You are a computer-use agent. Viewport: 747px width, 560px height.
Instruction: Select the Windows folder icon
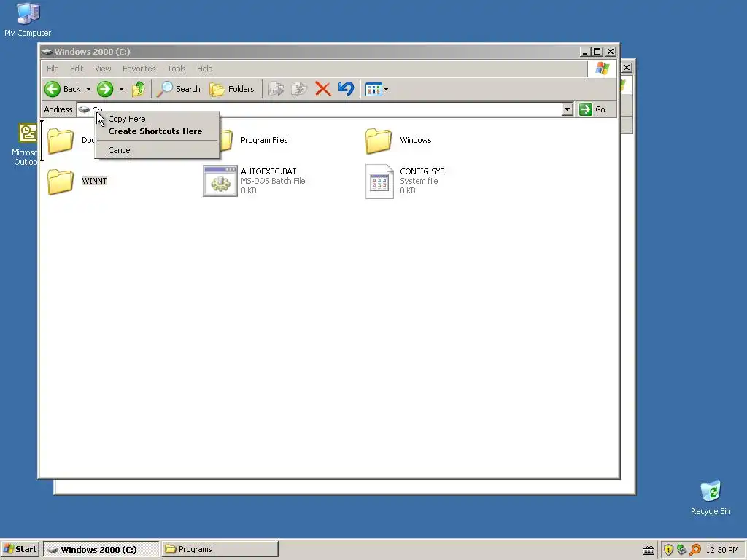(379, 141)
